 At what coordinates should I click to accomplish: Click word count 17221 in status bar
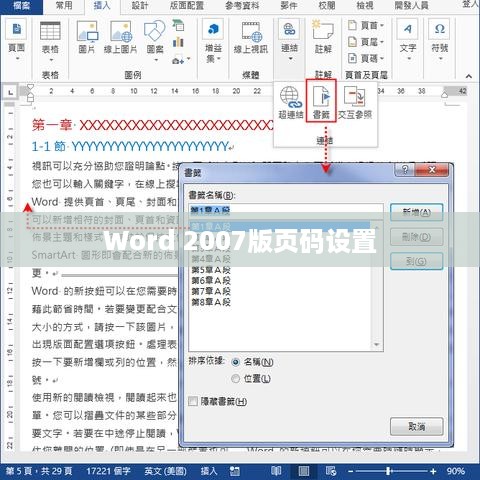tap(108, 471)
